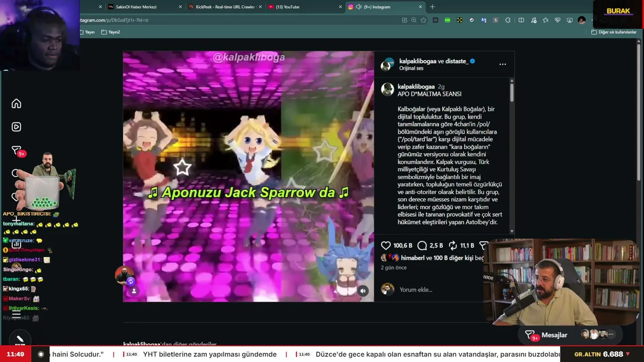The image size is (644, 362).
Task: Click the green HDX extension icon
Action: tap(447, 20)
